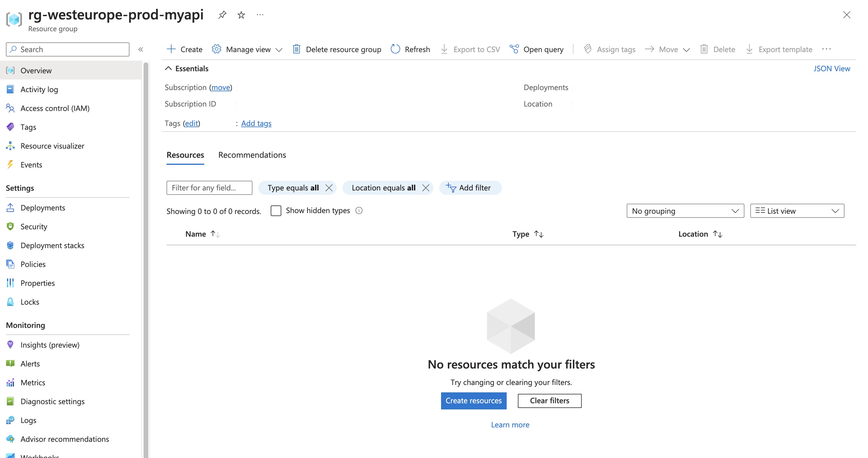Pin the resource group to dashboard
Image resolution: width=868 pixels, height=458 pixels.
[x=222, y=15]
